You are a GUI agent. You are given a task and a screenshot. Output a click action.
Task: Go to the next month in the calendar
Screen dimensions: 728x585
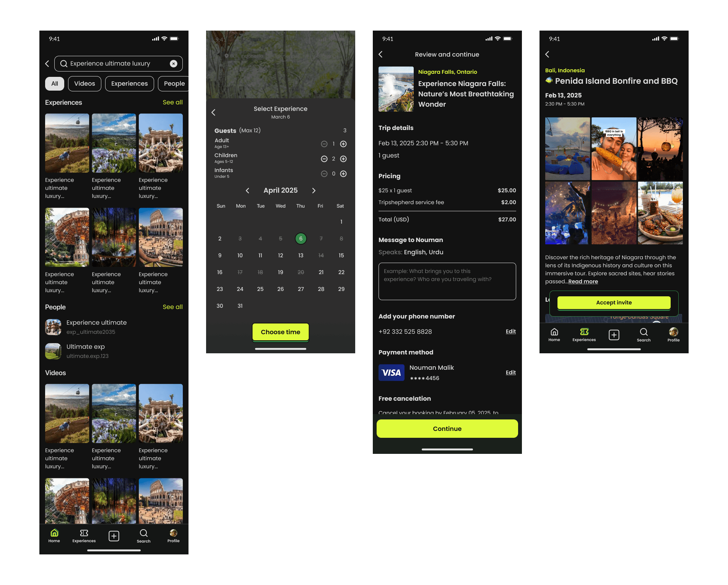click(314, 190)
